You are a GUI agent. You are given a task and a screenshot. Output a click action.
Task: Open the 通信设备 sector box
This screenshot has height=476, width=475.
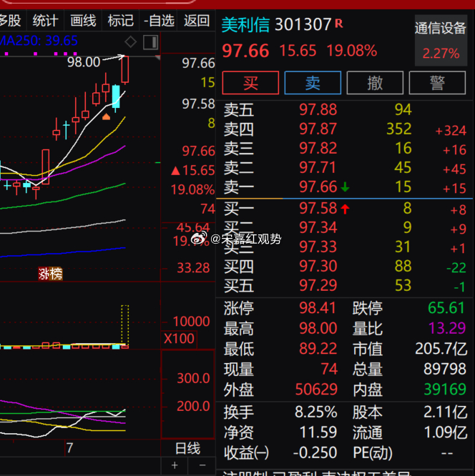pos(441,40)
